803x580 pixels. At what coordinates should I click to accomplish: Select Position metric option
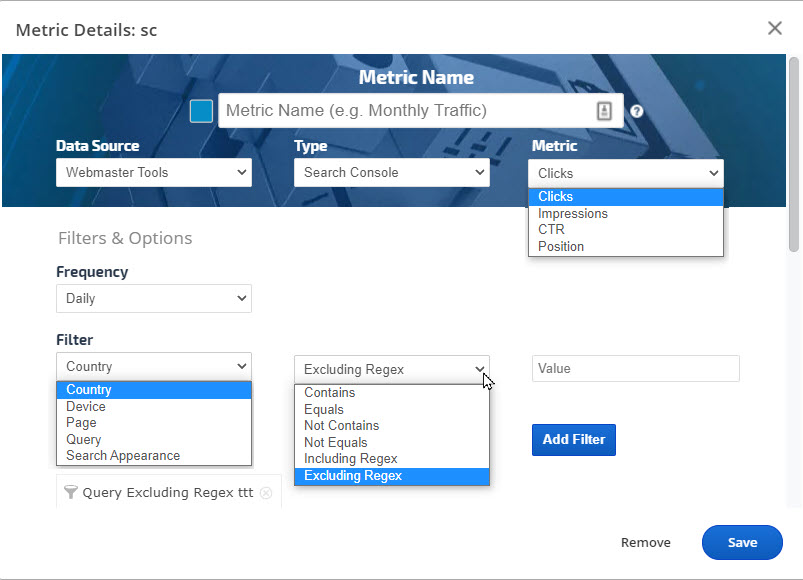point(561,246)
